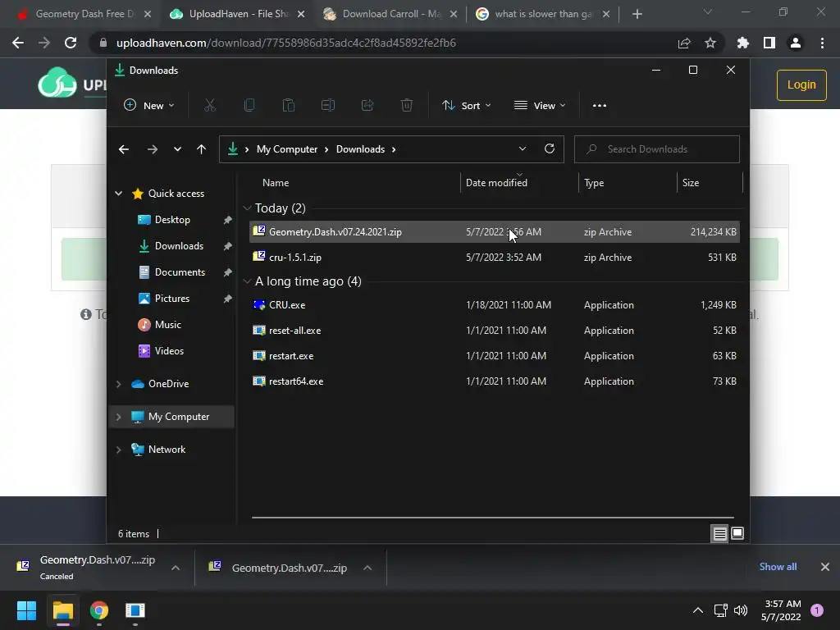Open Videos folder in sidebar

point(169,351)
